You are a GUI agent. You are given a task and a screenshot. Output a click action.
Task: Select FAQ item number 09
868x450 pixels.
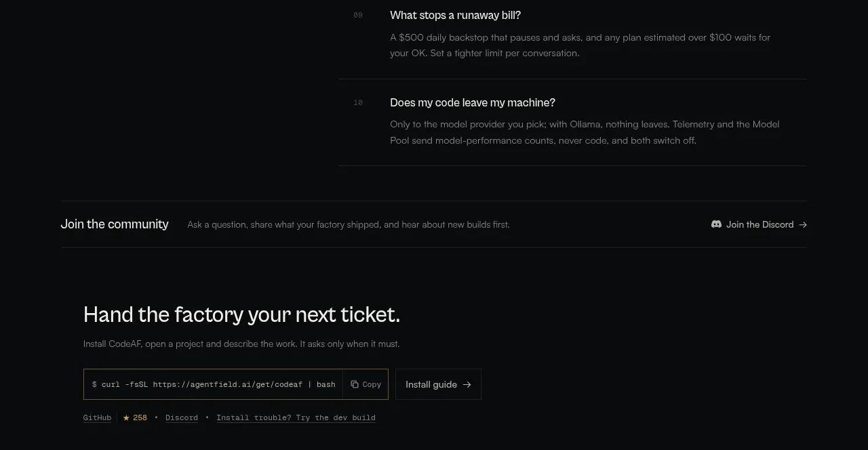pos(358,15)
